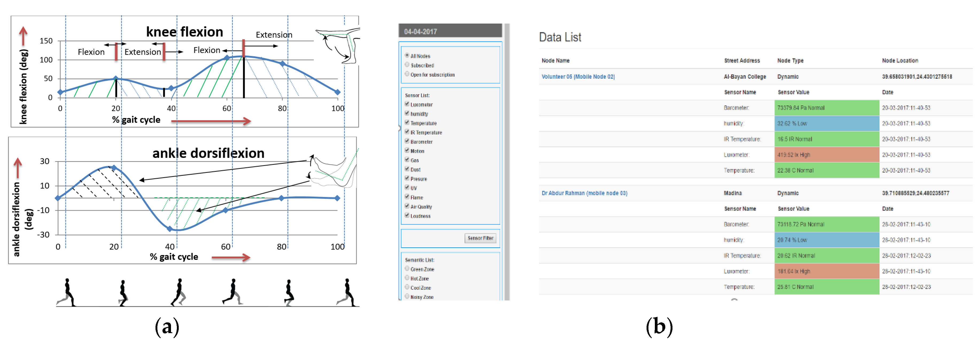
Task: Click the Node Location column header
Action: click(900, 60)
